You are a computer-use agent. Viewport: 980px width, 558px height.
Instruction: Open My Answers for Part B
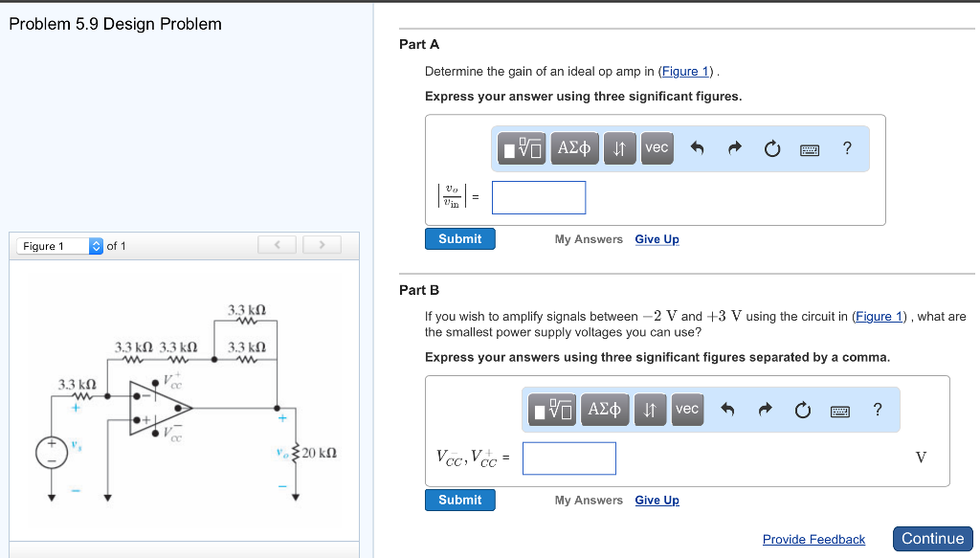[x=589, y=501]
